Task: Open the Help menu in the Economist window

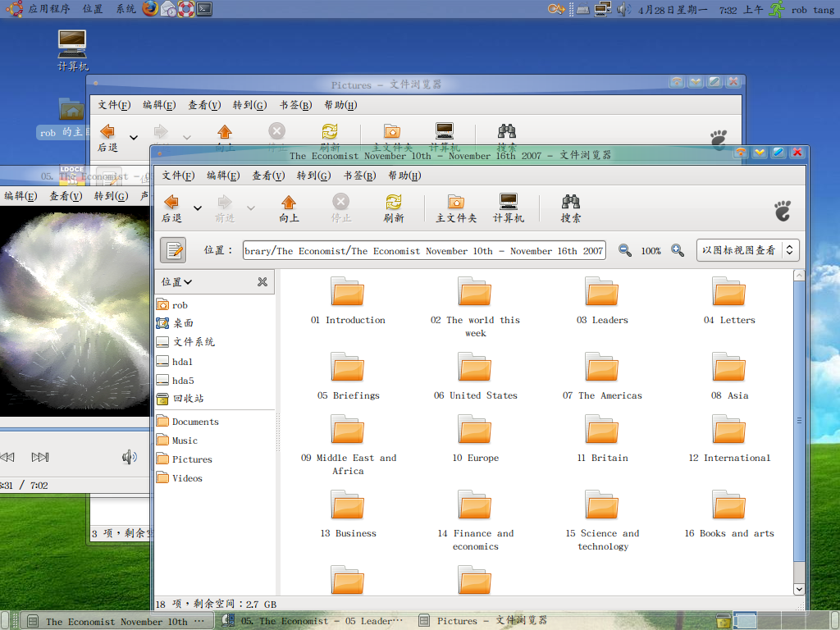Action: click(x=404, y=176)
